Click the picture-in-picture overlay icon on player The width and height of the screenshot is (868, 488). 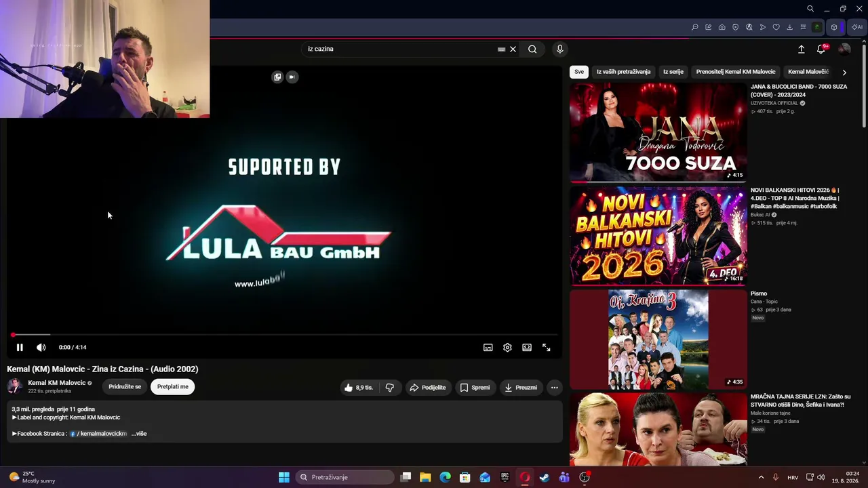point(277,77)
